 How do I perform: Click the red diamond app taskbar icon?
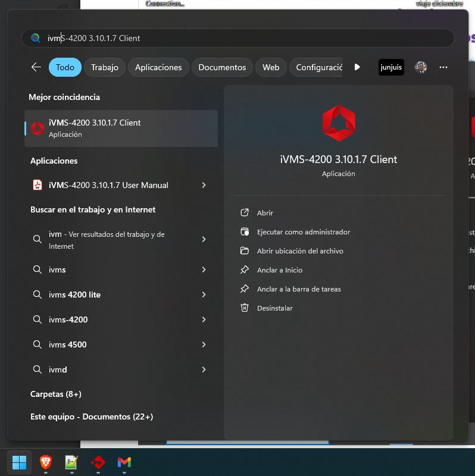(98, 462)
